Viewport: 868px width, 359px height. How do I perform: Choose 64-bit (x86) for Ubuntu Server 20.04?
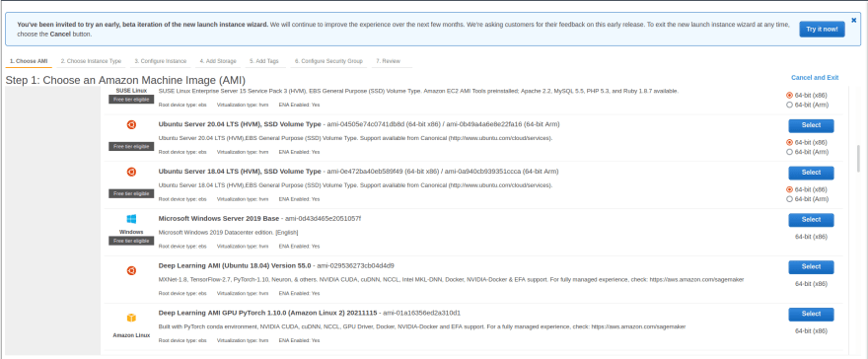click(789, 142)
